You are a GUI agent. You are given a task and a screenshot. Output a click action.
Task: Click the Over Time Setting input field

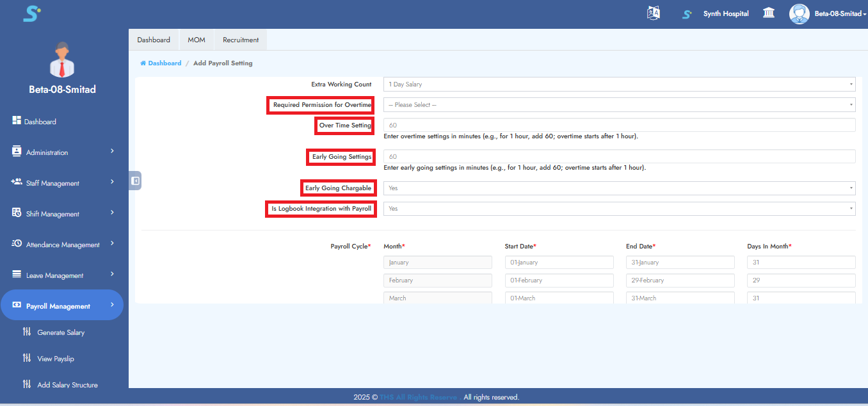click(x=619, y=126)
